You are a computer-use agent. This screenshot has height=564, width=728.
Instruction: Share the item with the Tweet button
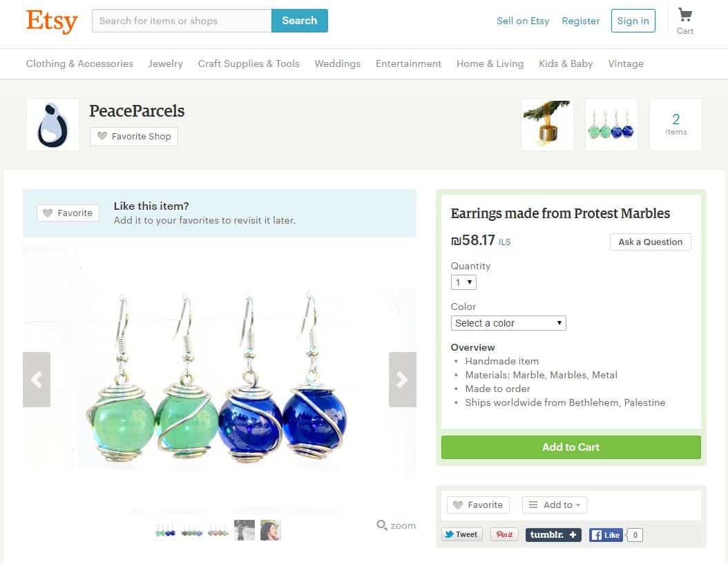click(461, 534)
